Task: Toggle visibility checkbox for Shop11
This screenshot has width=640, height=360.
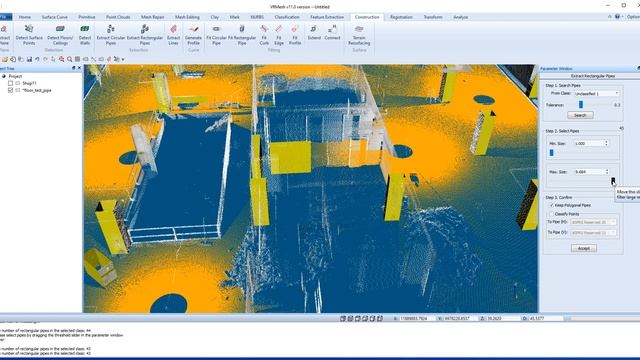Action: coord(11,83)
